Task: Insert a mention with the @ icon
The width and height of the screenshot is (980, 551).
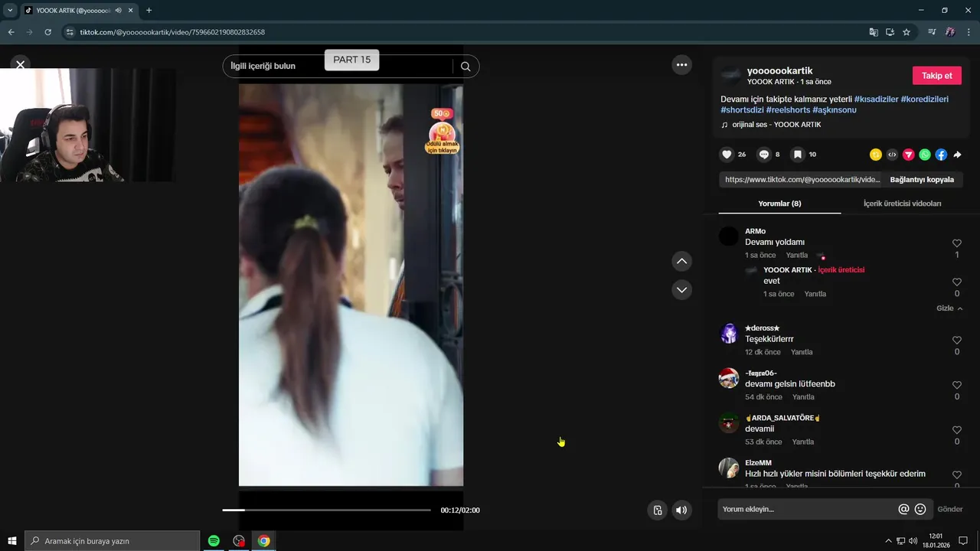Action: [903, 509]
